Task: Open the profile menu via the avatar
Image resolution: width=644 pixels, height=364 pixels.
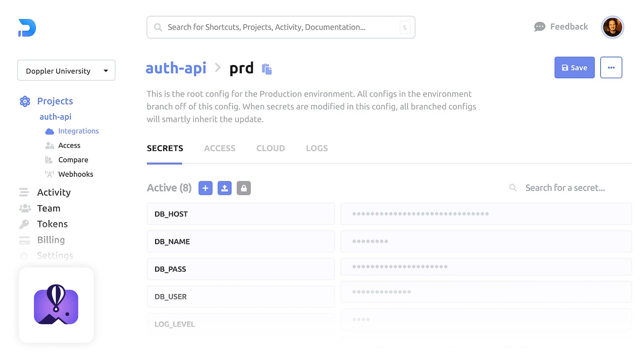Action: [x=612, y=27]
